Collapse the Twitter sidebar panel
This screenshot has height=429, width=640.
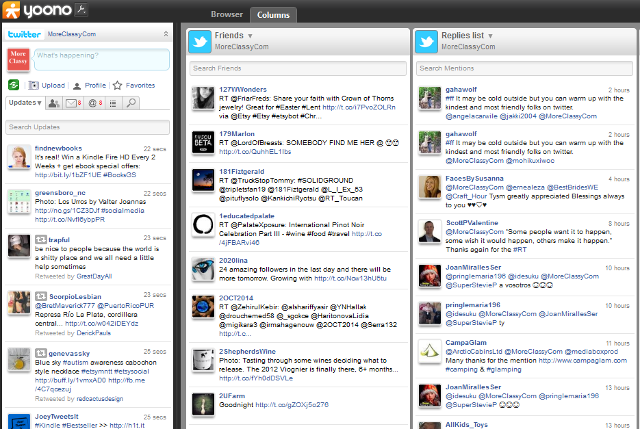[166, 34]
